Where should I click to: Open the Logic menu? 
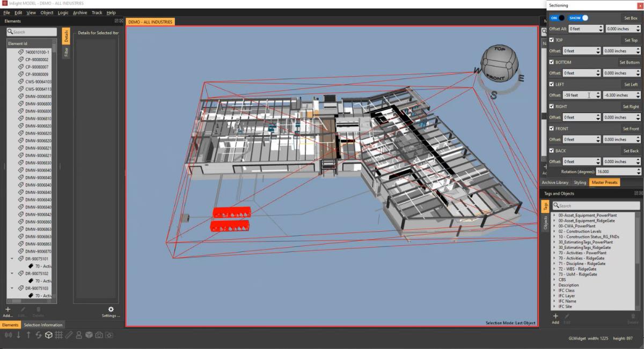[x=63, y=12]
